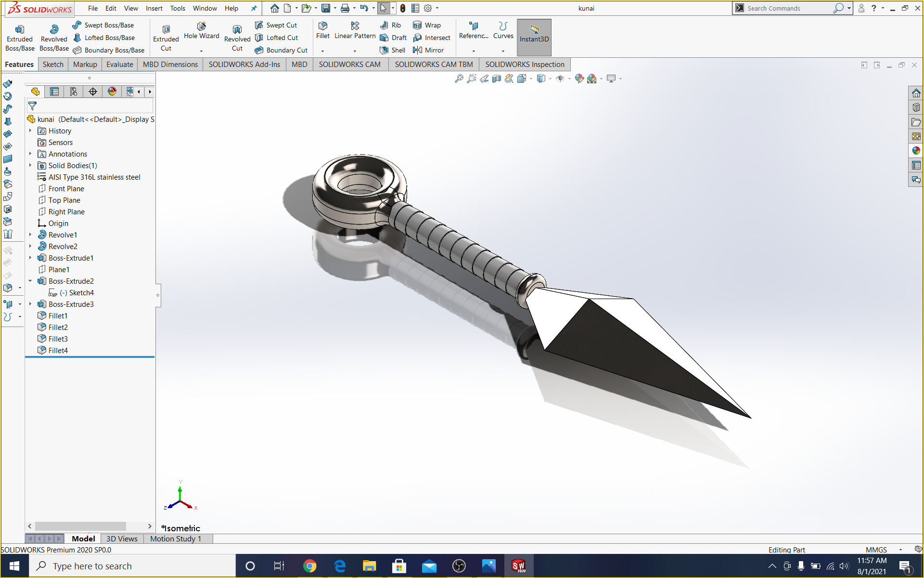The width and height of the screenshot is (924, 578).
Task: Pin the menu bar open
Action: click(x=254, y=8)
